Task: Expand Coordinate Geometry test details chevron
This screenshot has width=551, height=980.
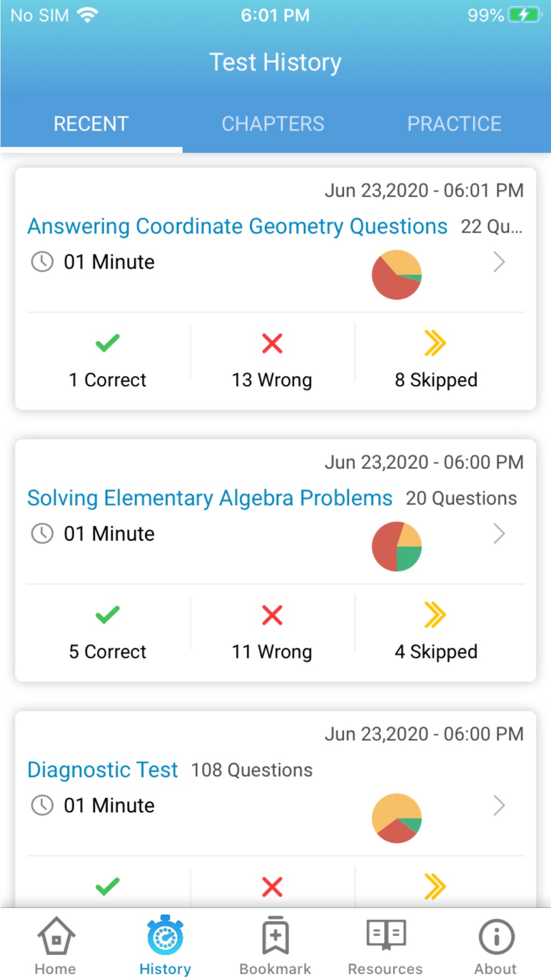Action: click(499, 262)
